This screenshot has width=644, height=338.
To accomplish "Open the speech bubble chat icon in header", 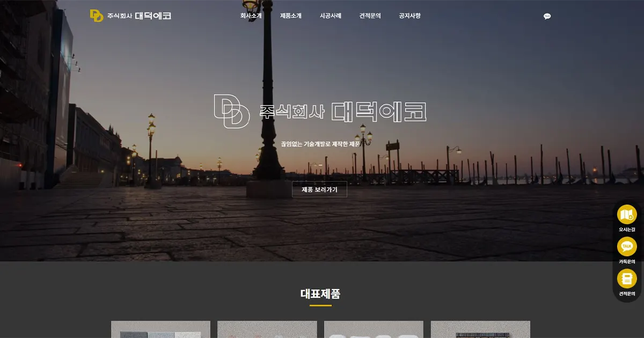I will 547,16.
